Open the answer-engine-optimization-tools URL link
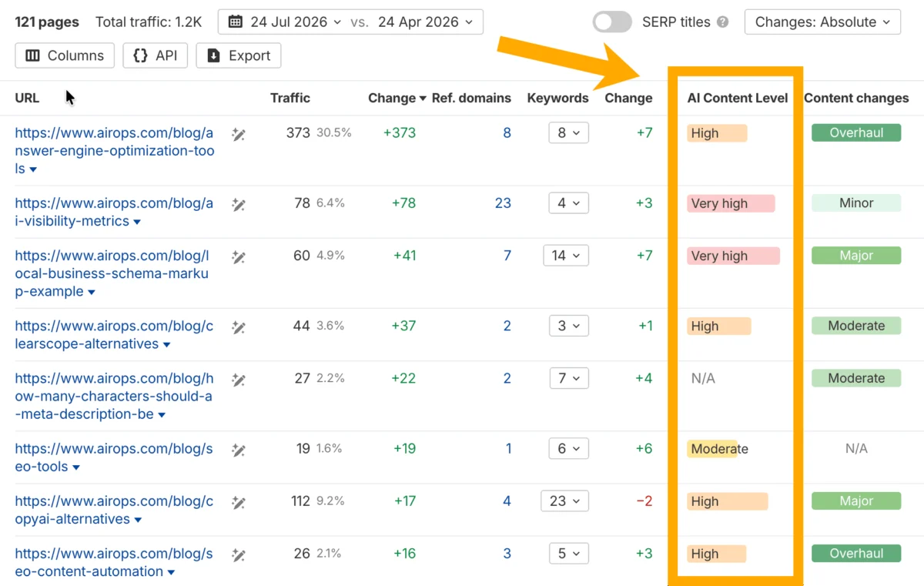The height and width of the screenshot is (586, 924). [115, 150]
